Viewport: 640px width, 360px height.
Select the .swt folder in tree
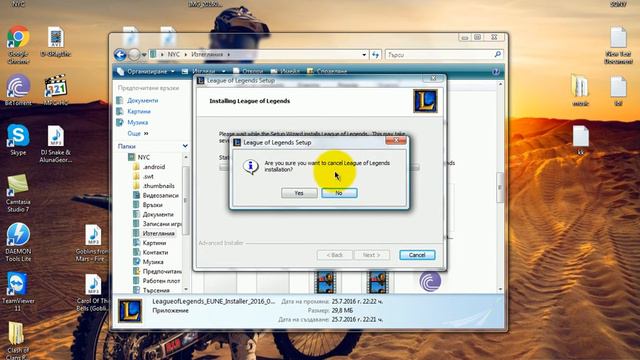(x=148, y=176)
